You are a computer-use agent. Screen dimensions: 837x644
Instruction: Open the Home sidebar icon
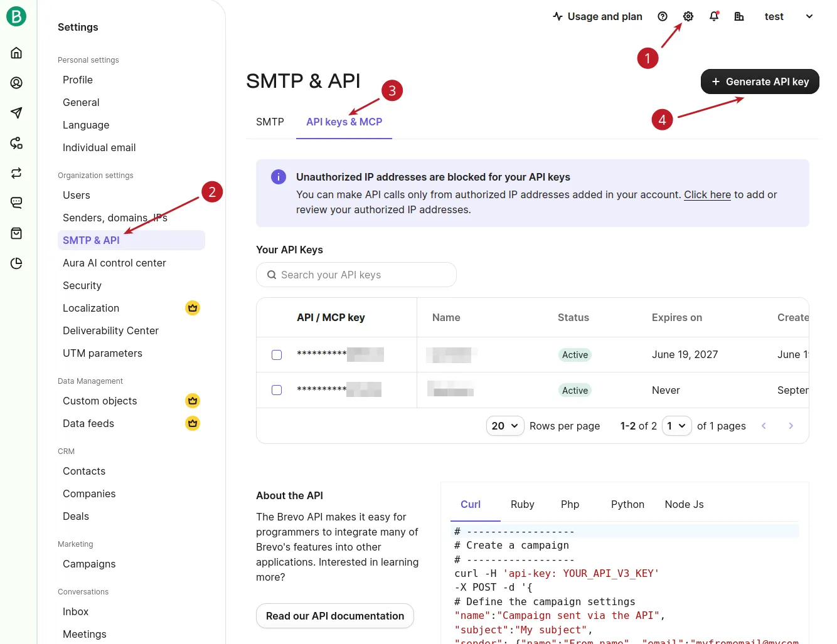pos(16,53)
